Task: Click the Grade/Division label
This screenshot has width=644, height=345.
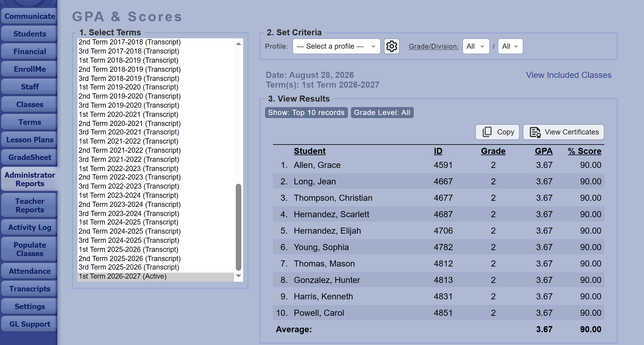Action: click(x=433, y=47)
